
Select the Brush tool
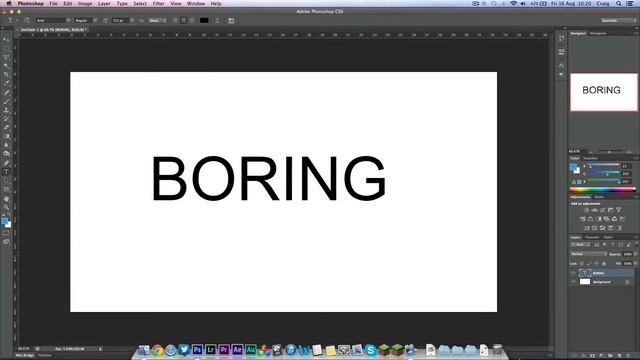click(x=6, y=101)
